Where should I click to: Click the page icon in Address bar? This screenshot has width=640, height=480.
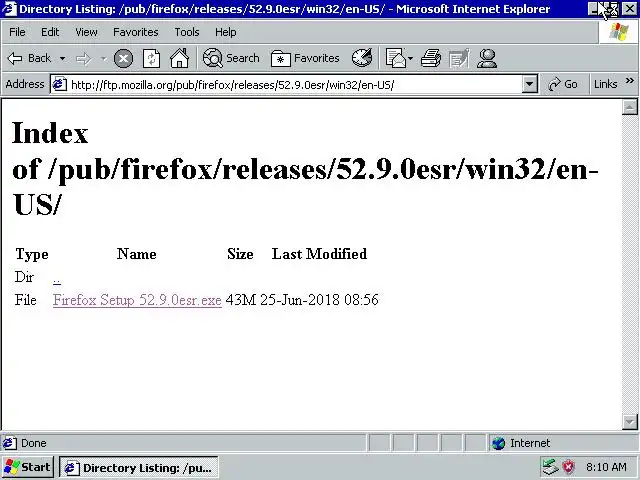pyautogui.click(x=60, y=84)
